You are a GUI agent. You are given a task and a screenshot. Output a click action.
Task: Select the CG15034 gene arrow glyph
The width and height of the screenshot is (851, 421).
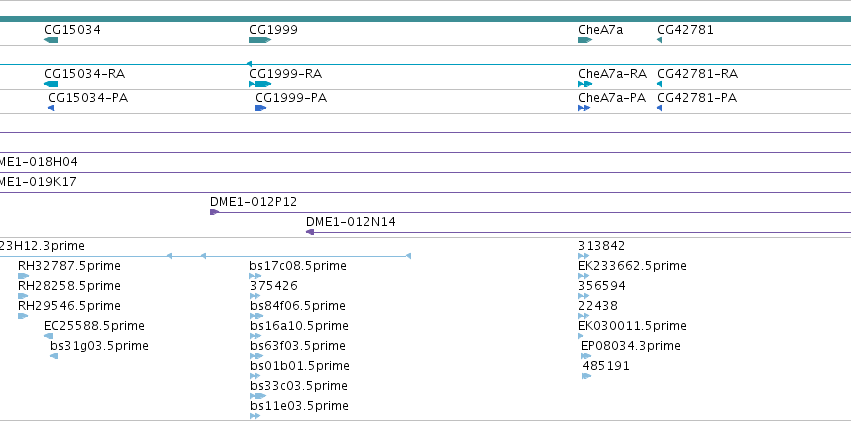[x=51, y=40]
